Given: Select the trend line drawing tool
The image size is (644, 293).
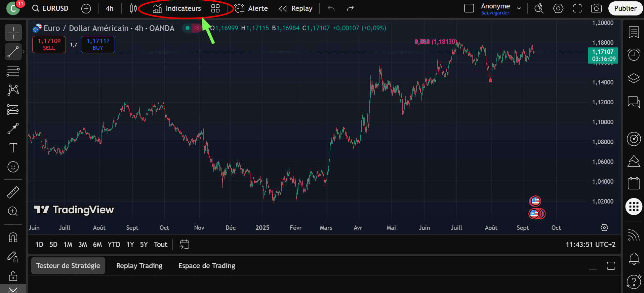Looking at the screenshot, I should (13, 52).
